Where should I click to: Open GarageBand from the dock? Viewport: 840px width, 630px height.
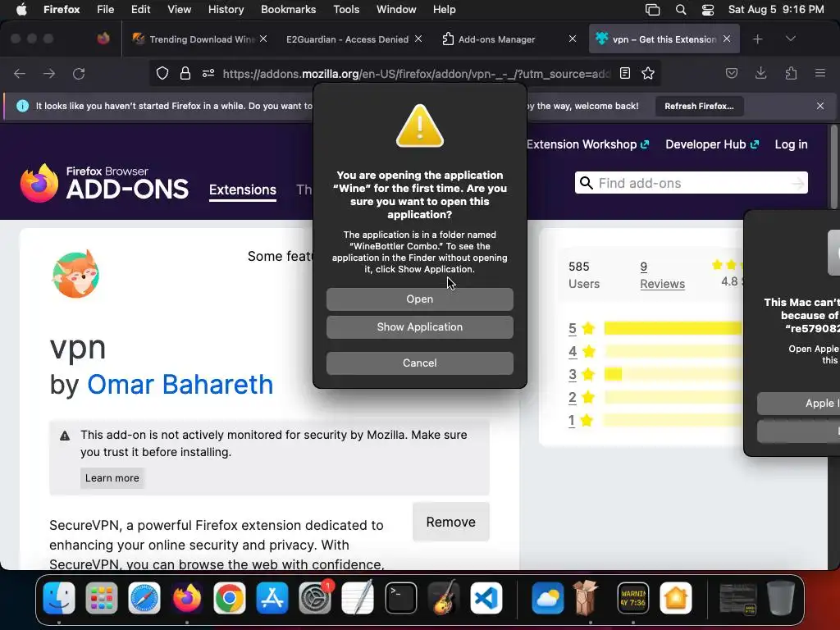(444, 598)
